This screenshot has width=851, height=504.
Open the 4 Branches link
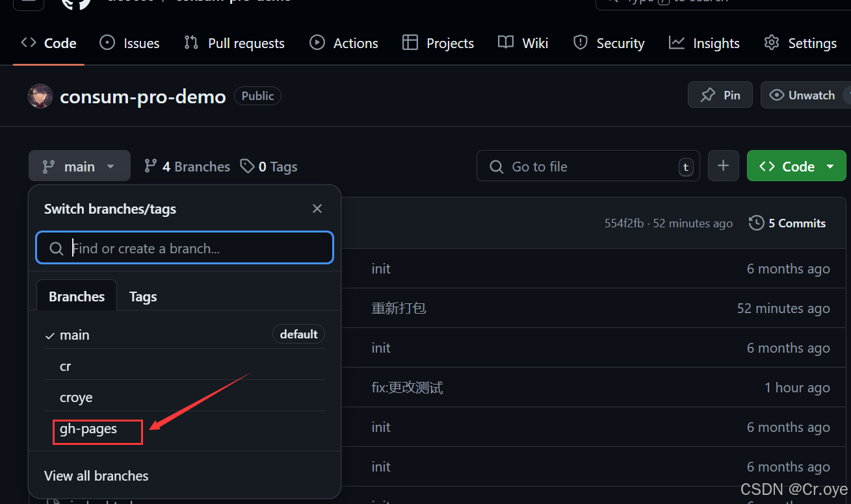pos(187,166)
